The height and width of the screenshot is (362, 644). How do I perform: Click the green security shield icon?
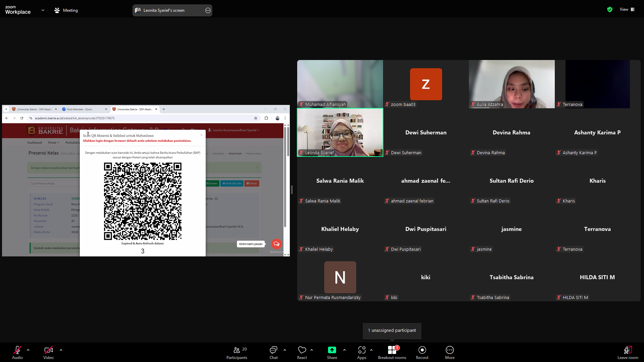coord(610,9)
